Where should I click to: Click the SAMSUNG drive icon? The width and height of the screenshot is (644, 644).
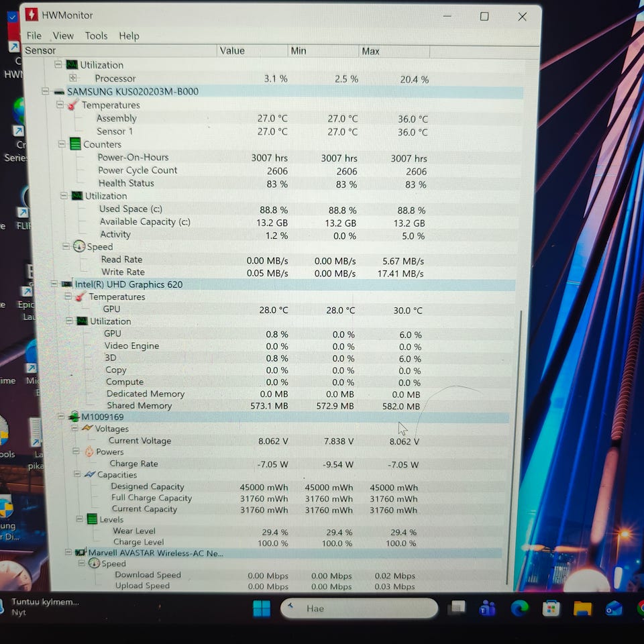click(59, 92)
